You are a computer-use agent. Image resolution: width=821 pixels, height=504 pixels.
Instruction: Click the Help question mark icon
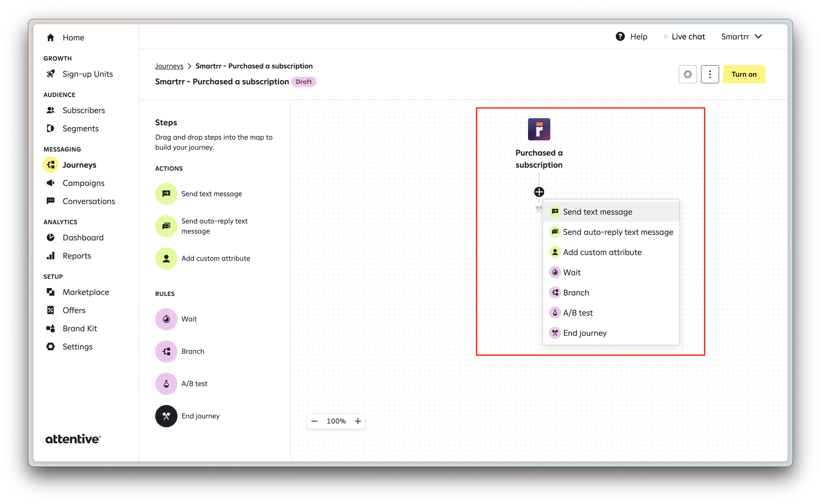coord(620,36)
